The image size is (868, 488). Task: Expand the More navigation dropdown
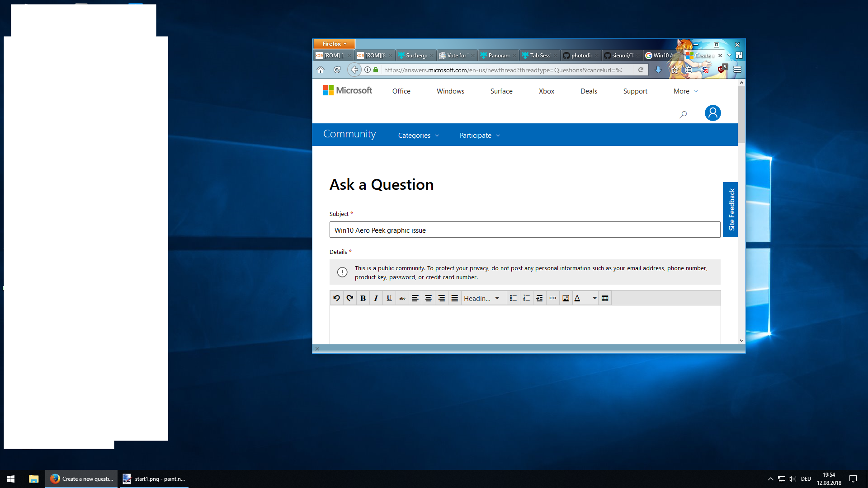[x=685, y=91]
